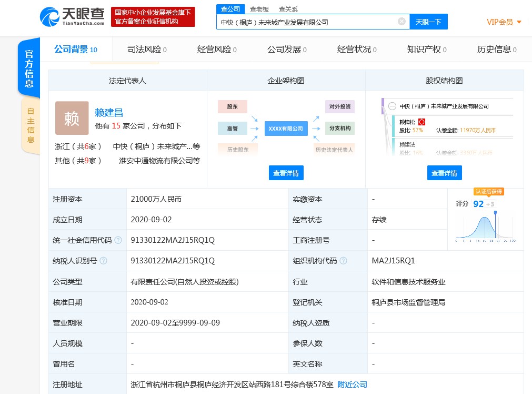Click the 股东 node in structure diagram
The height and width of the screenshot is (394, 532).
click(233, 106)
